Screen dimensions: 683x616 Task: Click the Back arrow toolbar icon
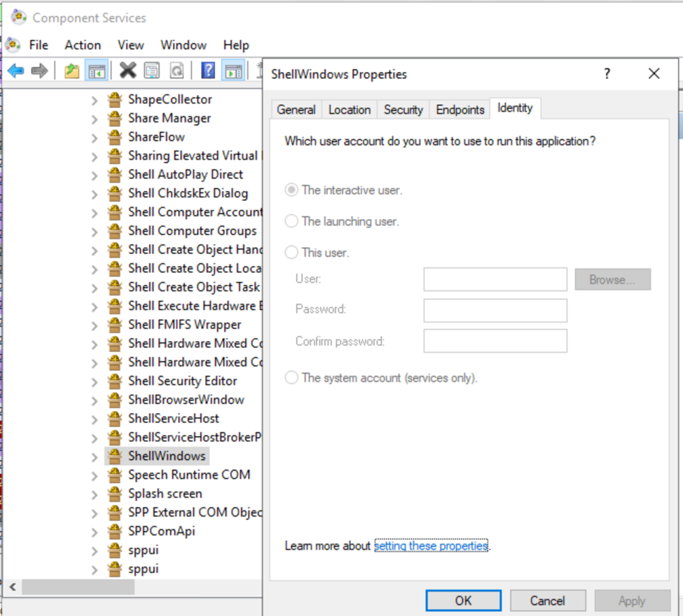coord(15,71)
